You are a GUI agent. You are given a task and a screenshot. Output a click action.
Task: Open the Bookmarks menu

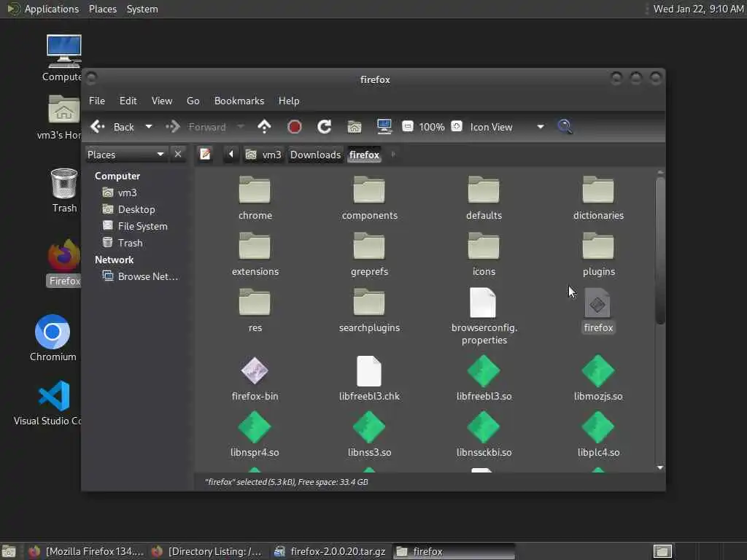239,101
